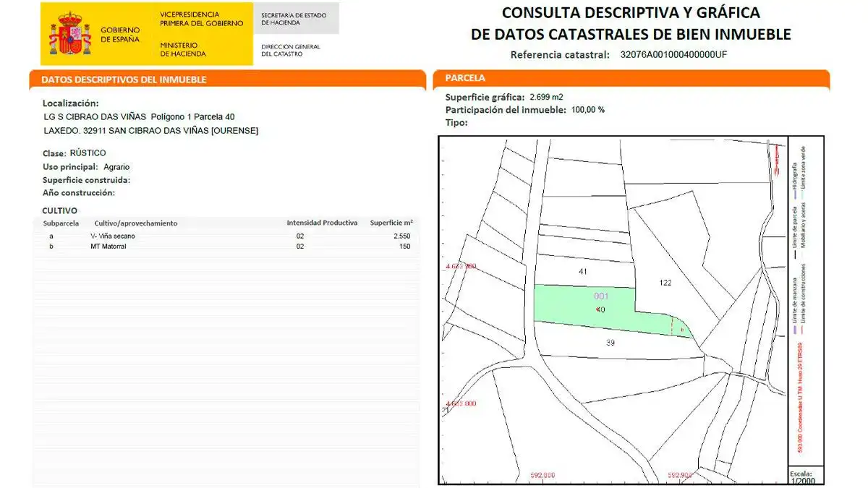Click the 'Referencia catastral:' label
868x488 pixels.
(x=561, y=54)
